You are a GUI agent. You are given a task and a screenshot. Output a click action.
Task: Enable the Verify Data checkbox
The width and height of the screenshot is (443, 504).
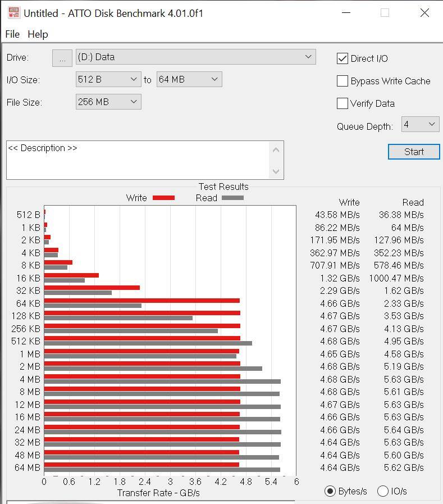pyautogui.click(x=342, y=103)
